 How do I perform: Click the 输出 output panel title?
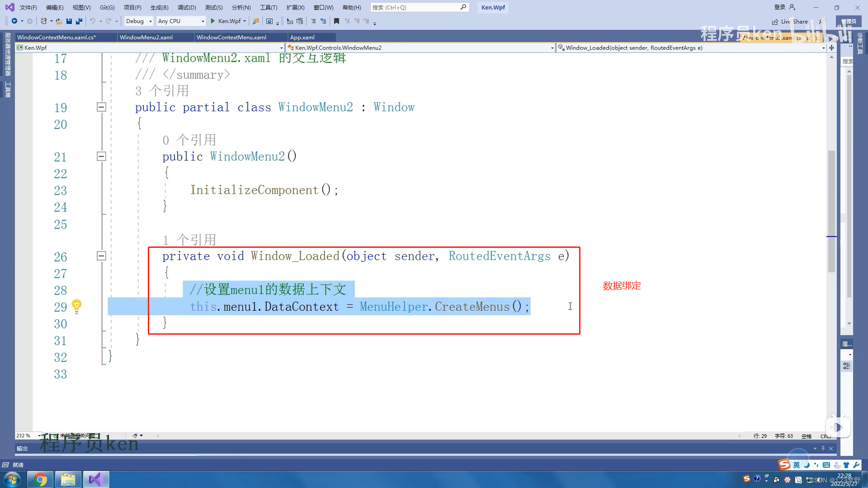tap(22, 448)
